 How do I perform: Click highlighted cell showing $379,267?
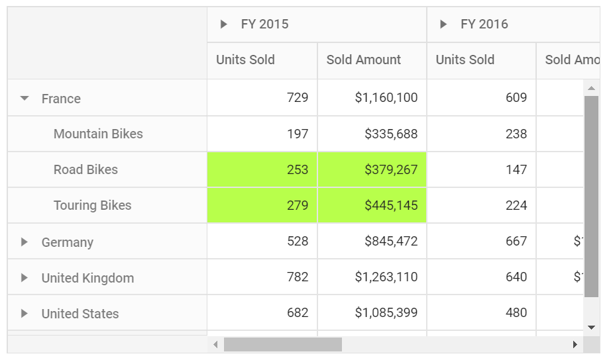coord(372,169)
